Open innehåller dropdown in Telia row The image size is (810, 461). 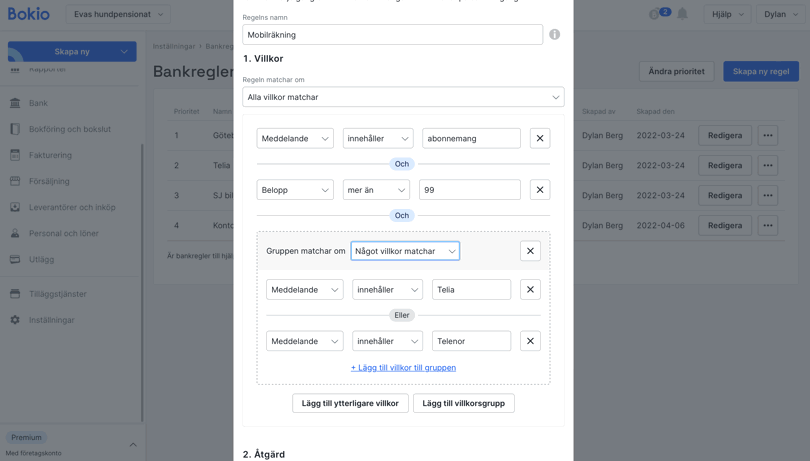pos(387,289)
